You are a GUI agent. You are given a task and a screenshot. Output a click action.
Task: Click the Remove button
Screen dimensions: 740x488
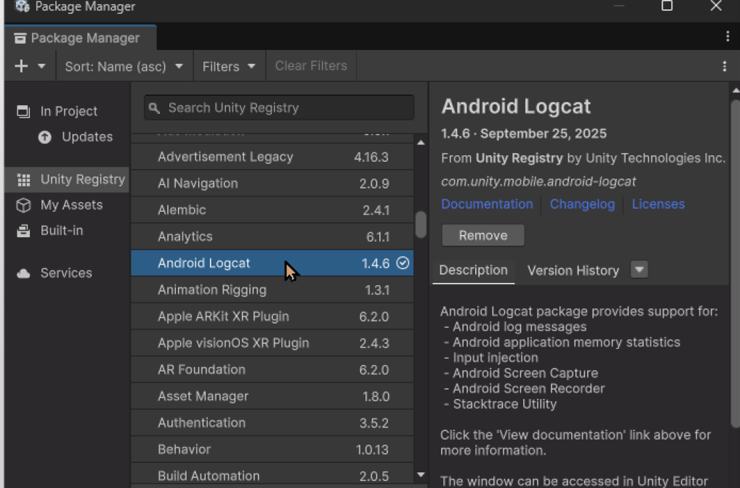click(482, 235)
